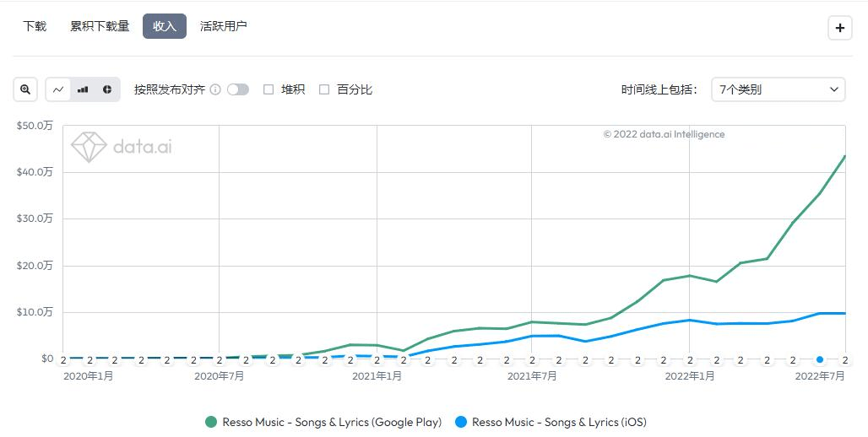
Task: Click the dropdown chevron arrow
Action: 833,89
